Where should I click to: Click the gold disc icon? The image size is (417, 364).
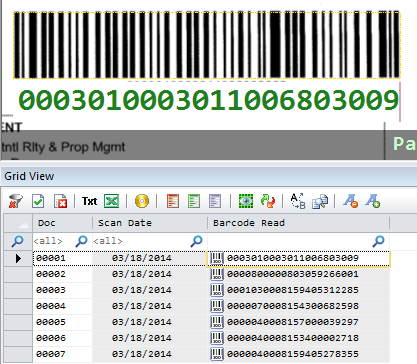tap(142, 201)
